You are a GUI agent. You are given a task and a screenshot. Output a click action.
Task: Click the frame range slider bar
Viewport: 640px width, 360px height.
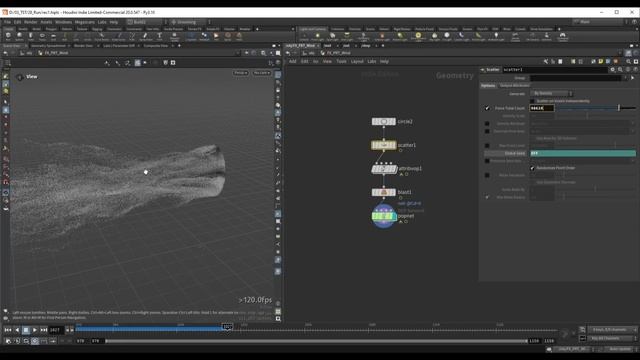tap(316, 341)
